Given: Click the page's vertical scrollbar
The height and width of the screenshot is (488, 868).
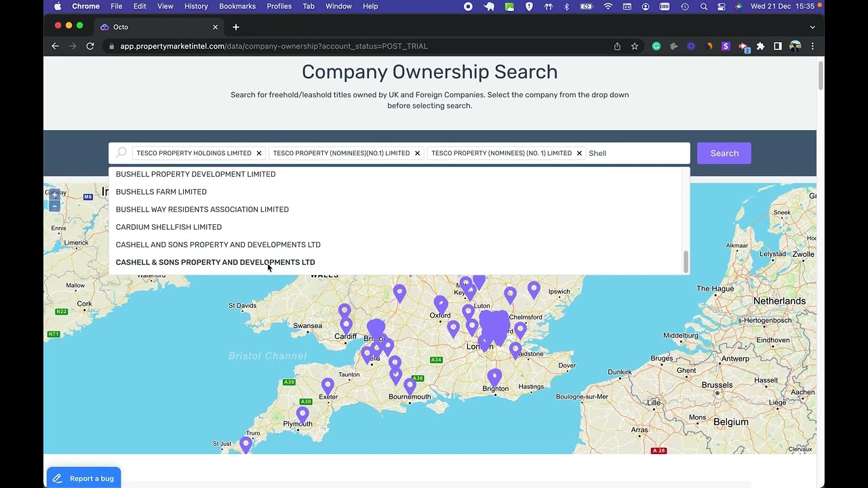Looking at the screenshot, I should (821, 75).
